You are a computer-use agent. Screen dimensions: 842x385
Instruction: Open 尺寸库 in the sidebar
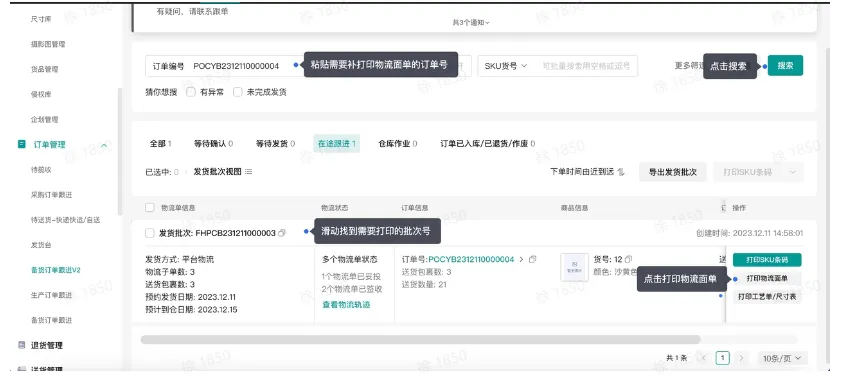click(41, 19)
